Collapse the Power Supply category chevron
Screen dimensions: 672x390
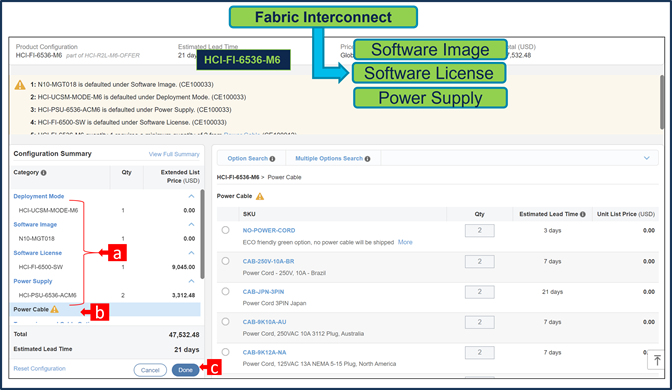[x=191, y=281]
